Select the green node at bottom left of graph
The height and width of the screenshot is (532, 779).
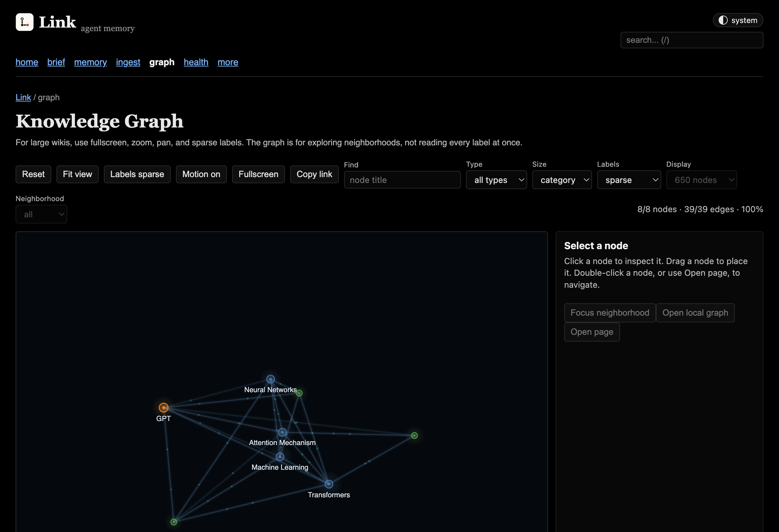(174, 522)
